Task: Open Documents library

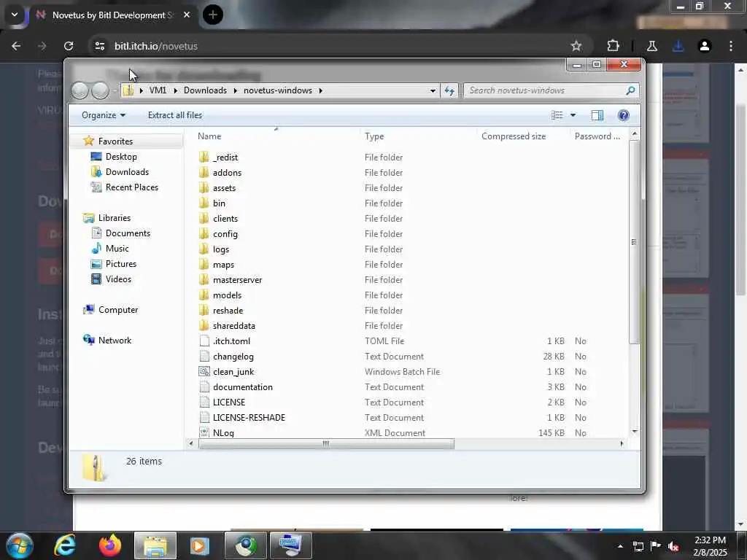Action: click(128, 233)
